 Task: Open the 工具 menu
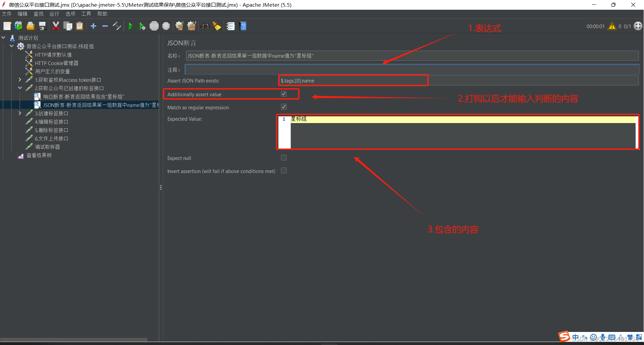(x=86, y=14)
